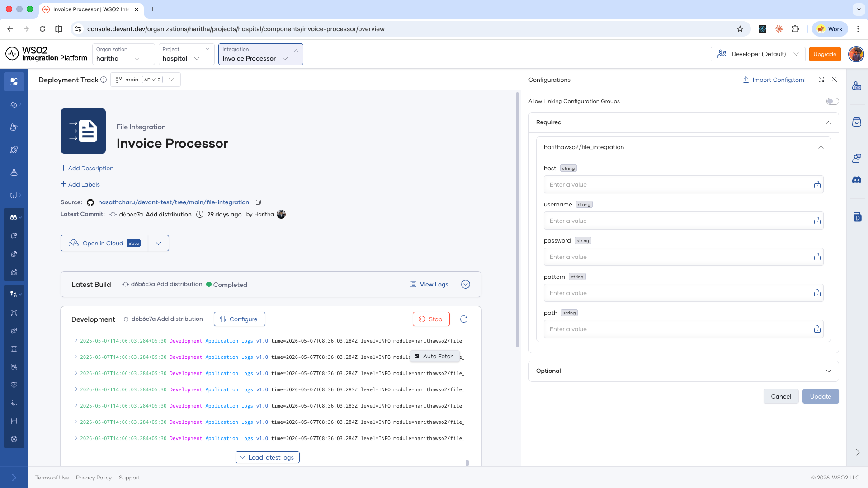Open dropdown arrow beside Open in Cloud
Viewport: 868px width, 488px height.
(x=158, y=243)
